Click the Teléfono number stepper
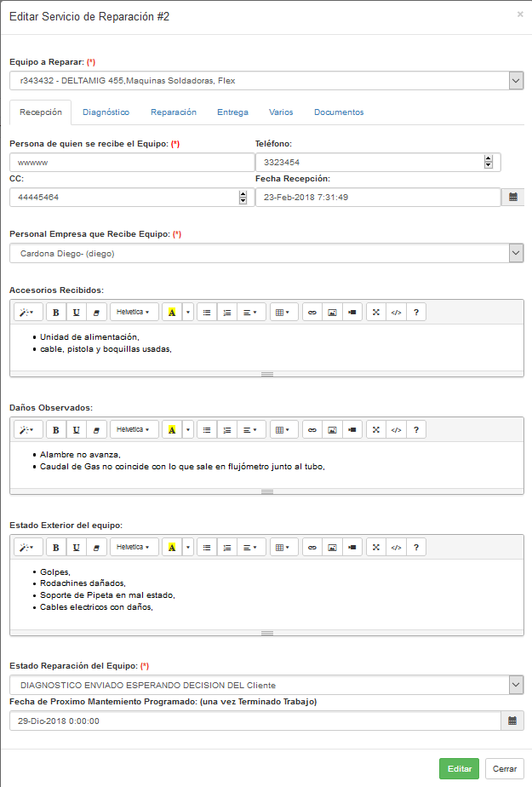 pos(488,162)
